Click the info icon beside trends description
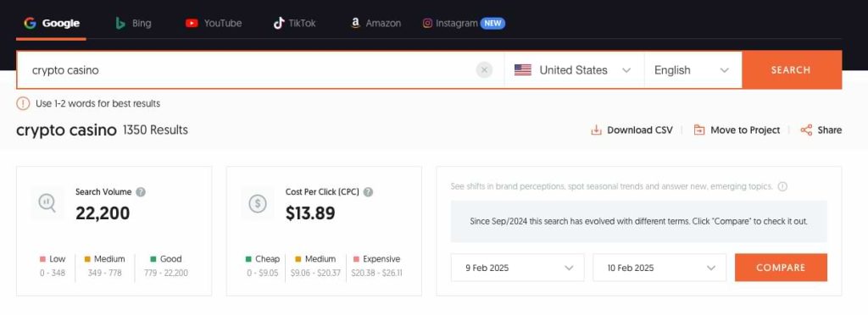The image size is (868, 315). [782, 187]
